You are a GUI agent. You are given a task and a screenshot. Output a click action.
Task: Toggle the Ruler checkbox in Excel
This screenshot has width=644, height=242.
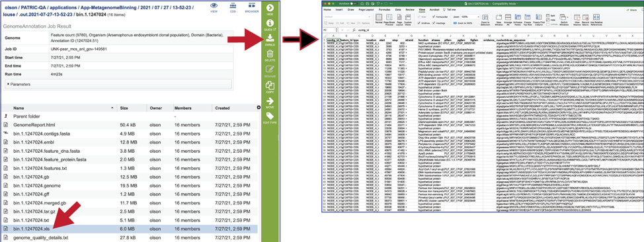pyautogui.click(x=420, y=17)
